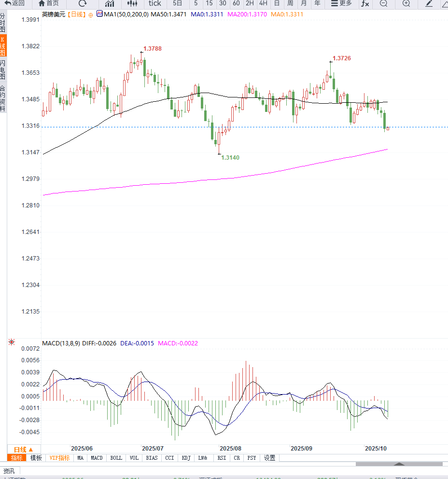Click the 1.3788 high price label

coord(152,49)
